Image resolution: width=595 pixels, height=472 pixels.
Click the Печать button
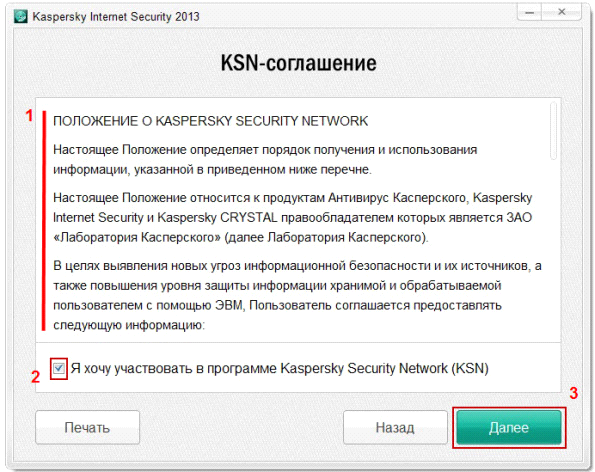[87, 427]
